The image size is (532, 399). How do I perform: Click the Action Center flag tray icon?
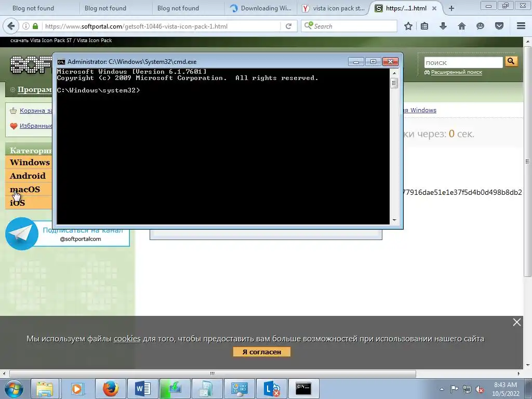(x=454, y=389)
